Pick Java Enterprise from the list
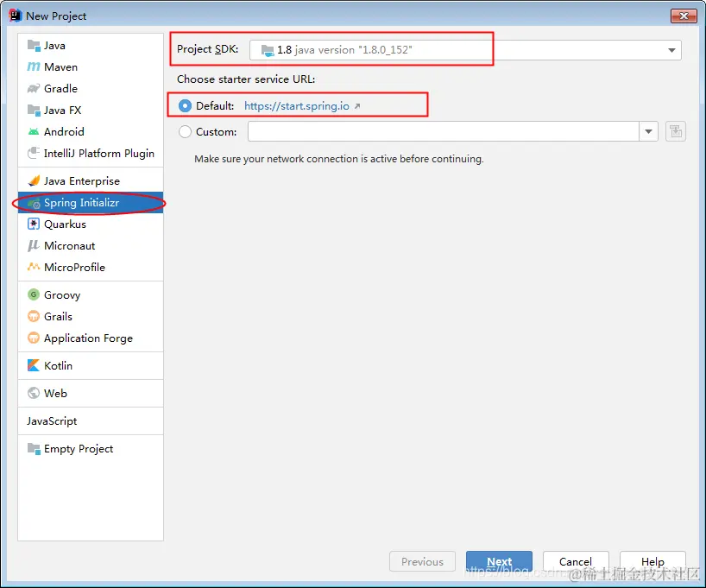This screenshot has width=706, height=588. tap(91, 181)
